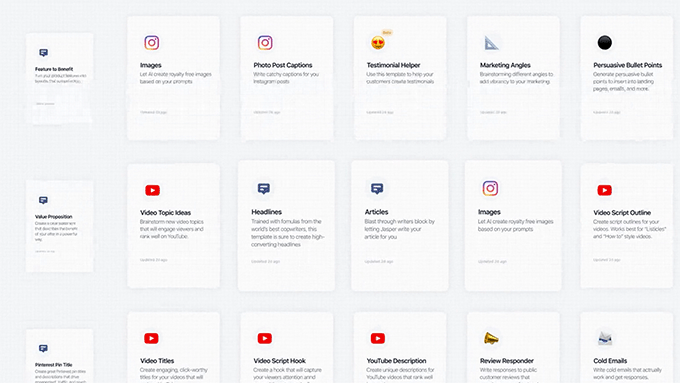Viewport: 680px width, 383px height.
Task: Click the Marketing Angles triangle ruler icon
Action: tap(491, 43)
